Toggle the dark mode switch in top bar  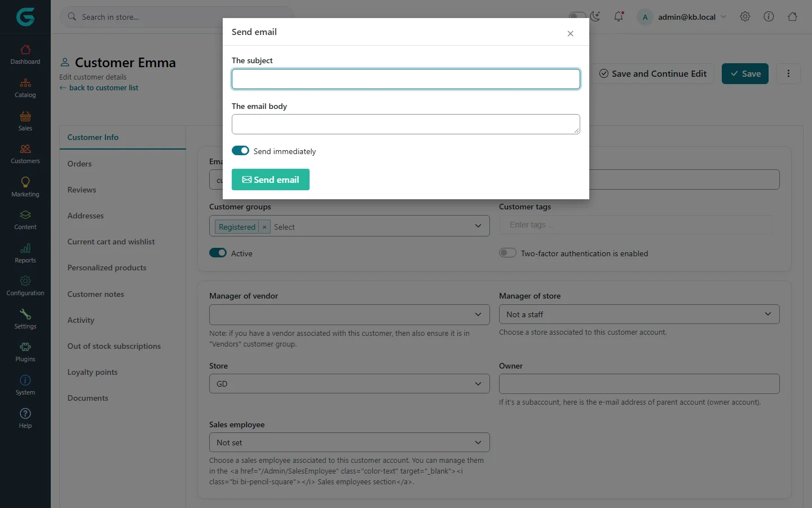577,16
